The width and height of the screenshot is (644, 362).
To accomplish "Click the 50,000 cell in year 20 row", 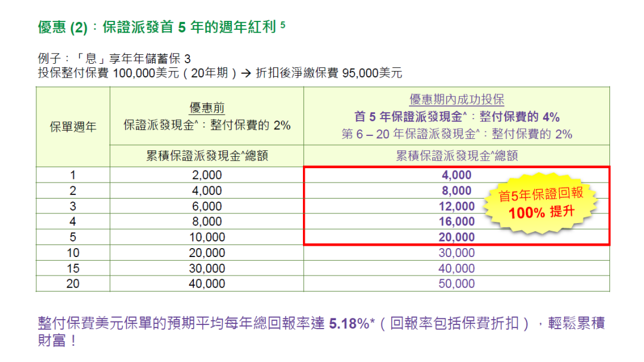I will [x=457, y=284].
